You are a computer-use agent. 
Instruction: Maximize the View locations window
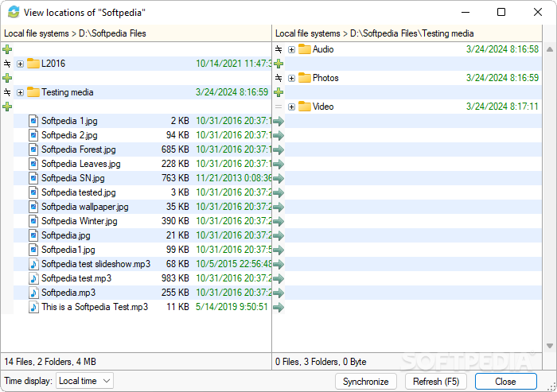pos(501,12)
